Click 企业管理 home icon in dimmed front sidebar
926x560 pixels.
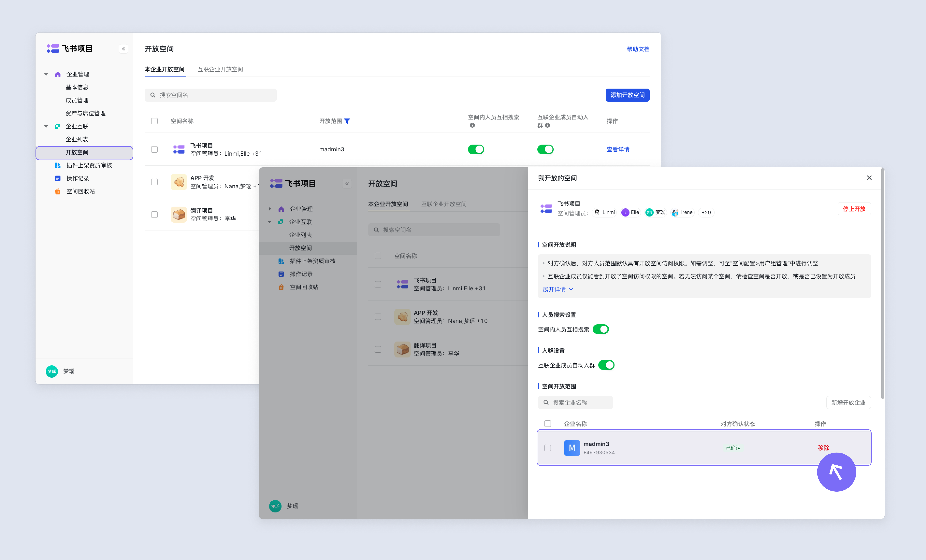click(281, 209)
